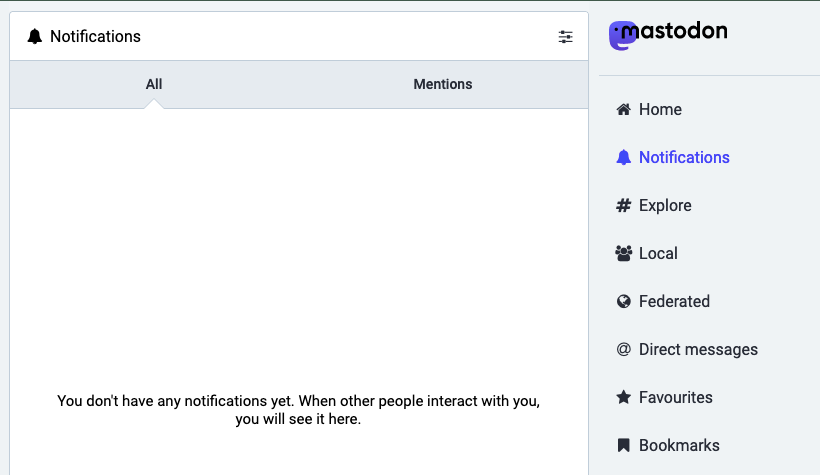Screen dimensions: 820x475
Task: Click the Explore hashtag icon
Action: pyautogui.click(x=624, y=206)
